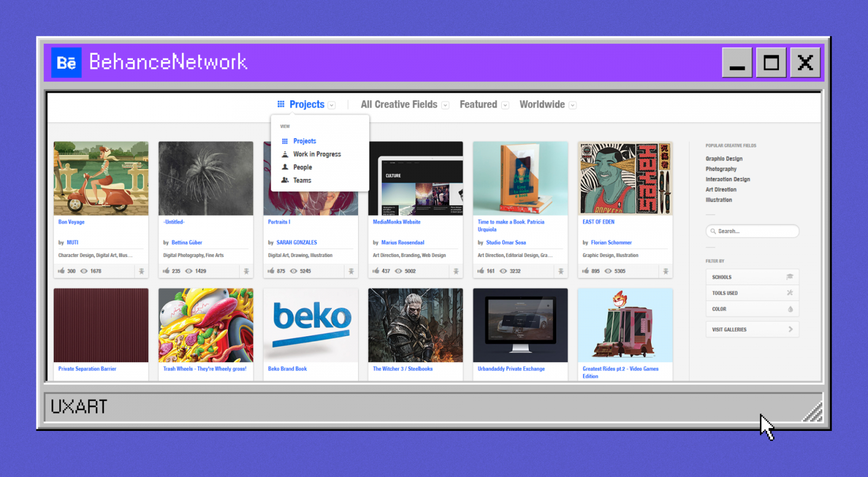The width and height of the screenshot is (868, 477).
Task: Click the pin icon on EAST OF EDEN card
Action: (666, 271)
